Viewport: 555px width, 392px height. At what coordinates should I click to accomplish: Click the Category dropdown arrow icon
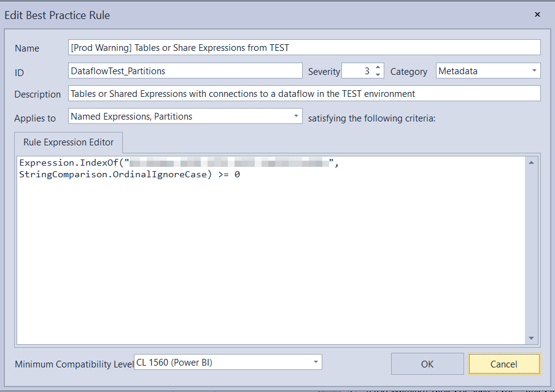[534, 71]
